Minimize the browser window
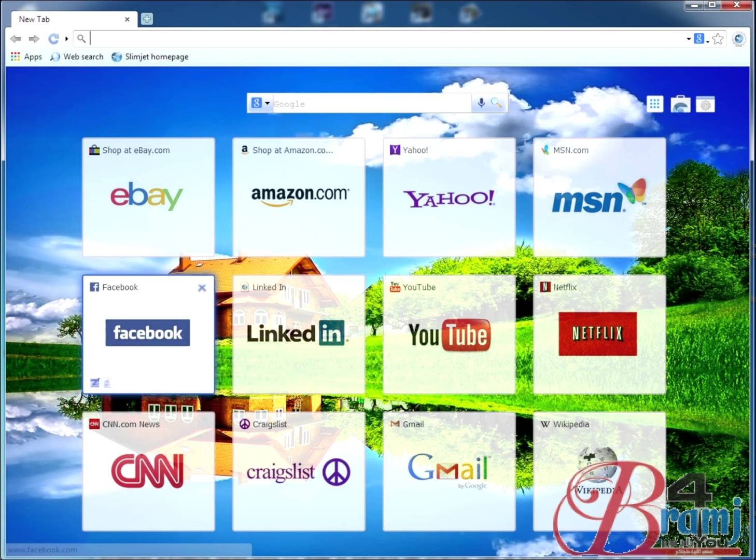Image resolution: width=756 pixels, height=560 pixels. [x=695, y=5]
